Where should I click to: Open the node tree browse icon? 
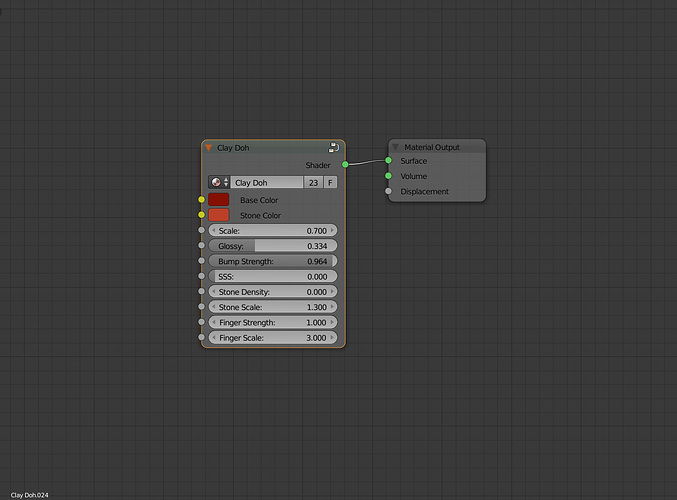[x=219, y=182]
